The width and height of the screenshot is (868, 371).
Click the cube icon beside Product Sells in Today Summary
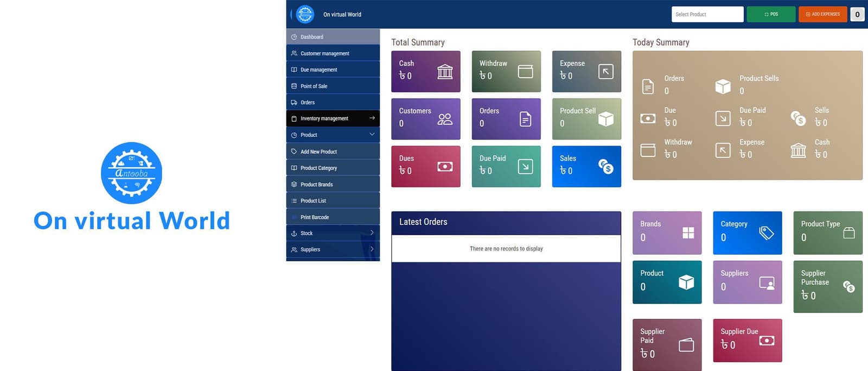coord(723,86)
